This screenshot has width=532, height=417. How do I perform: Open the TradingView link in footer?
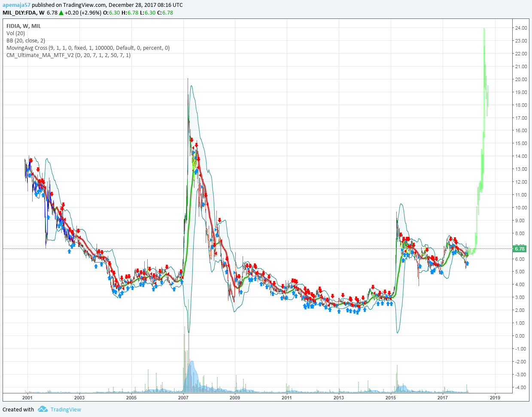(x=65, y=409)
